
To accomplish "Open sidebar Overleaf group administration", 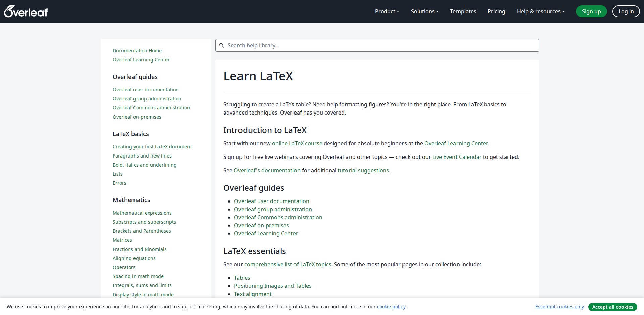I will pyautogui.click(x=147, y=99).
